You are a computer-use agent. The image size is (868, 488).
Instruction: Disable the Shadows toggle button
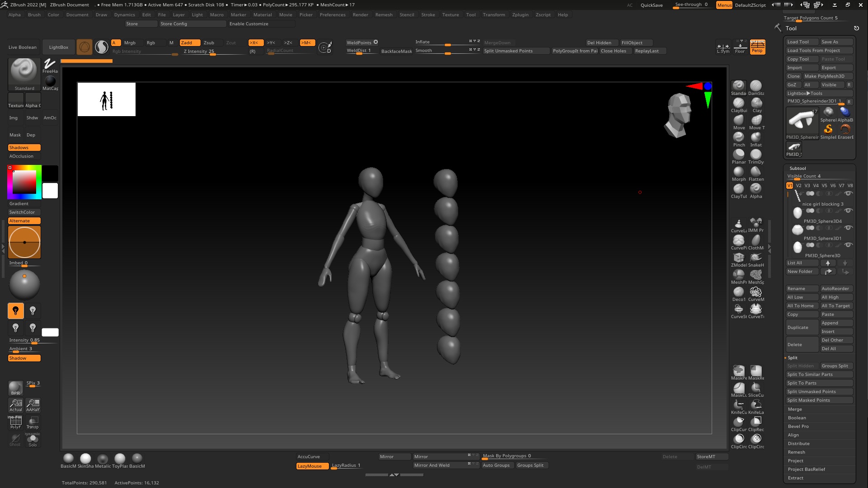point(24,148)
